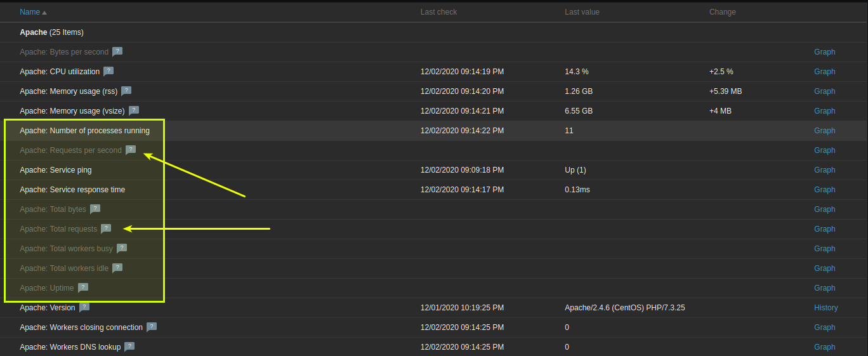Click the 'Last check' column header
This screenshot has width=868, height=356.
click(x=438, y=12)
